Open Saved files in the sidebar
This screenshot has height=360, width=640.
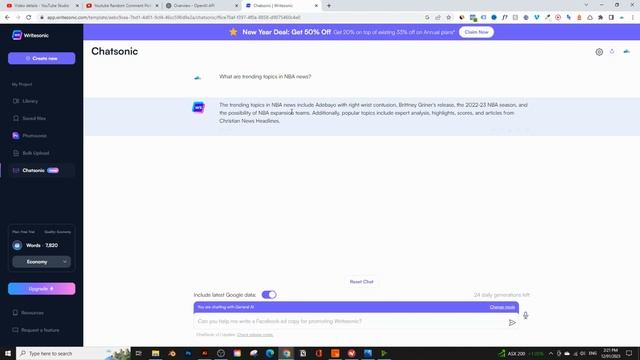click(29, 118)
